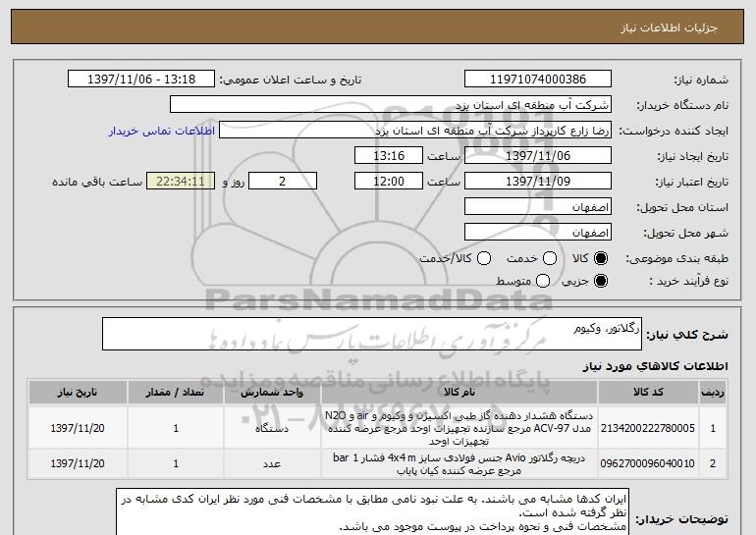
Task: Select the جزیی purchase type radio
Action: (601, 281)
